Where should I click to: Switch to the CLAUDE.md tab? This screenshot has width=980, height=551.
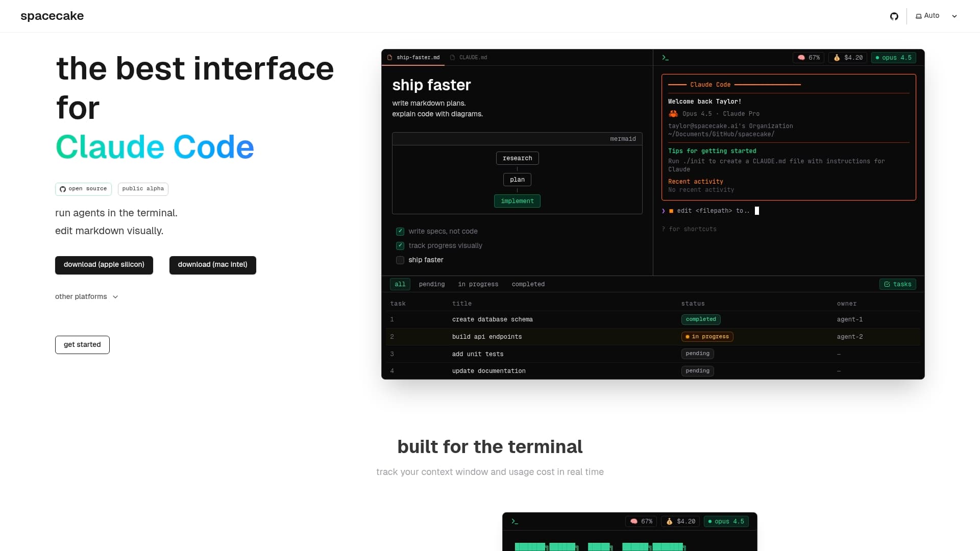(x=472, y=58)
